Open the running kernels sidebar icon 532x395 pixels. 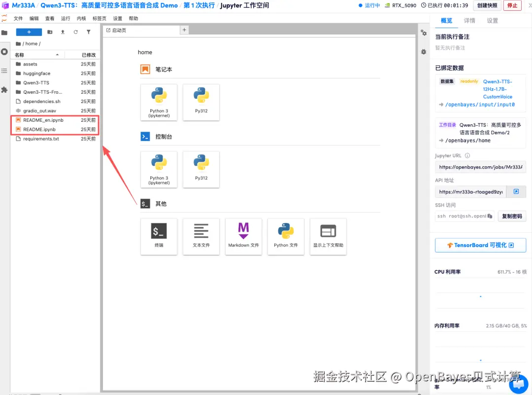(4, 52)
